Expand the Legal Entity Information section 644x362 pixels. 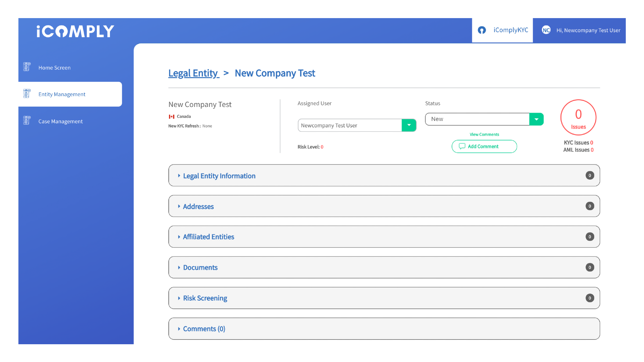tap(219, 176)
